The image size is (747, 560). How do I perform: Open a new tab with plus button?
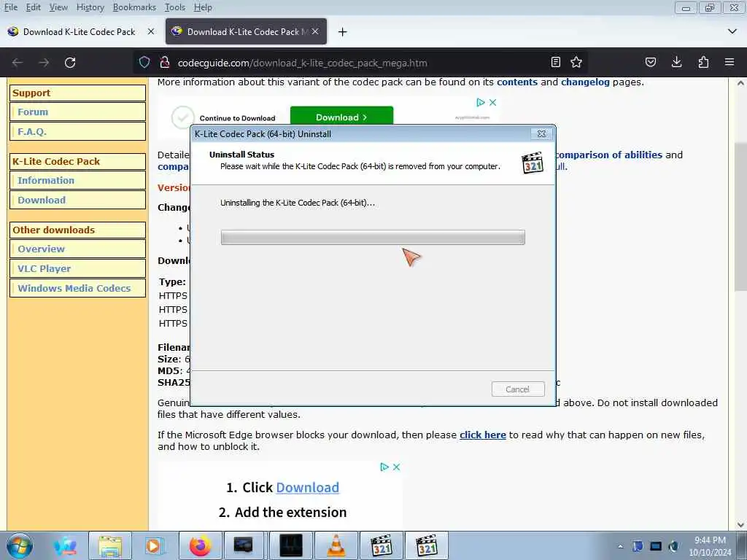click(x=342, y=32)
